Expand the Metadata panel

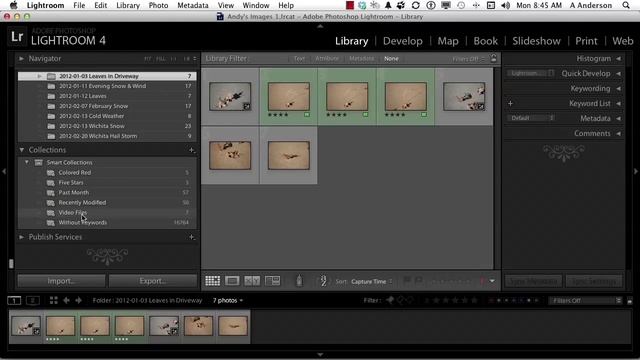(619, 119)
